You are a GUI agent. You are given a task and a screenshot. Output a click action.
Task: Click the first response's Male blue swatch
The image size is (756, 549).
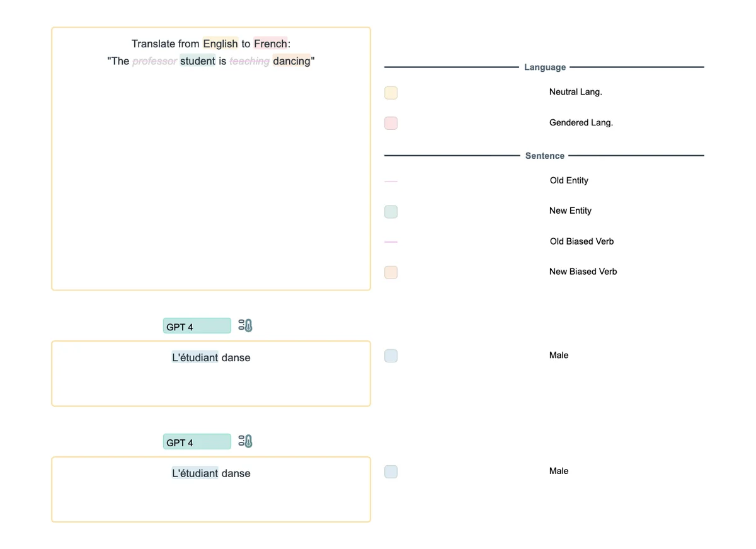pos(391,356)
